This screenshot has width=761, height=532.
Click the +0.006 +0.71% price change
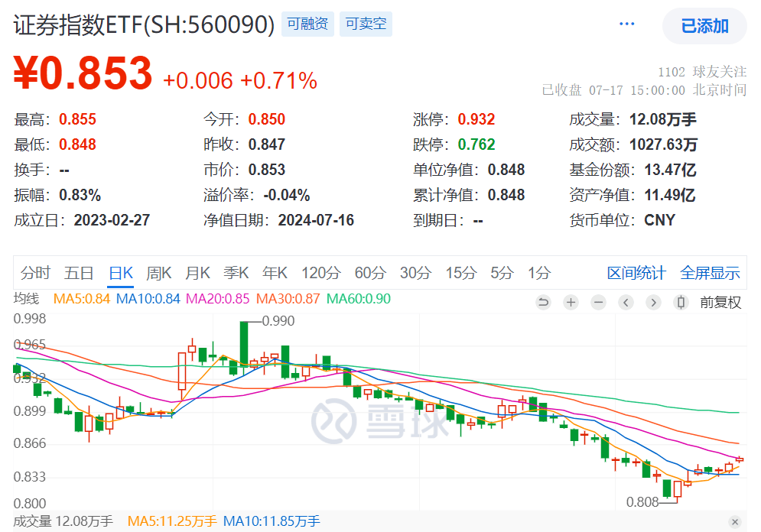coord(240,81)
